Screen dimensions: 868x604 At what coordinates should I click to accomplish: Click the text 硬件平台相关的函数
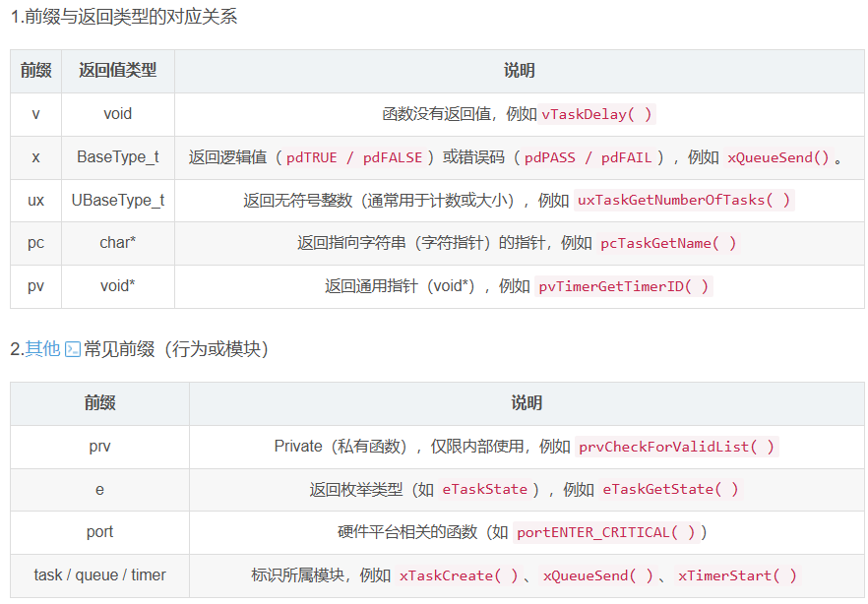pyautogui.click(x=407, y=532)
